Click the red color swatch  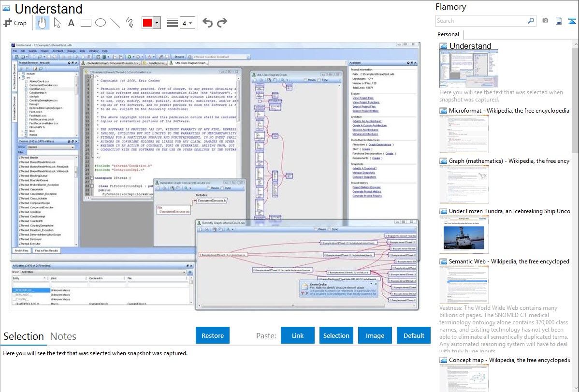(x=147, y=23)
